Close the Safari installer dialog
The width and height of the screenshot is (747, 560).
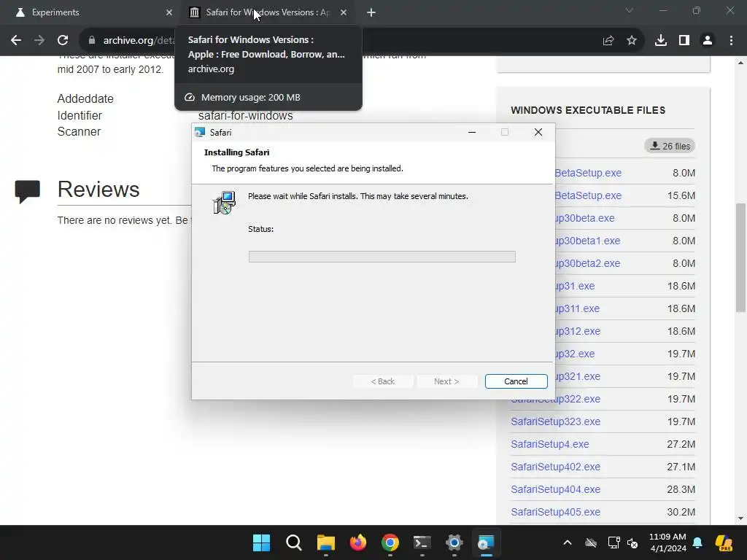[538, 133]
